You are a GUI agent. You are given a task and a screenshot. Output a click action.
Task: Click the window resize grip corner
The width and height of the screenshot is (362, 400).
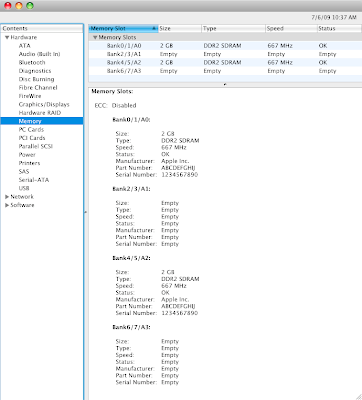(358, 396)
